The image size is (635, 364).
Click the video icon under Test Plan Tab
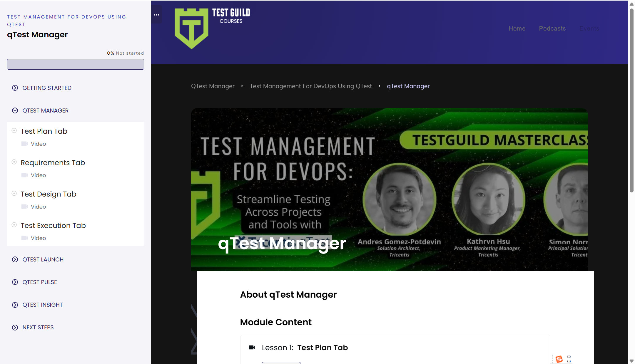(x=25, y=144)
